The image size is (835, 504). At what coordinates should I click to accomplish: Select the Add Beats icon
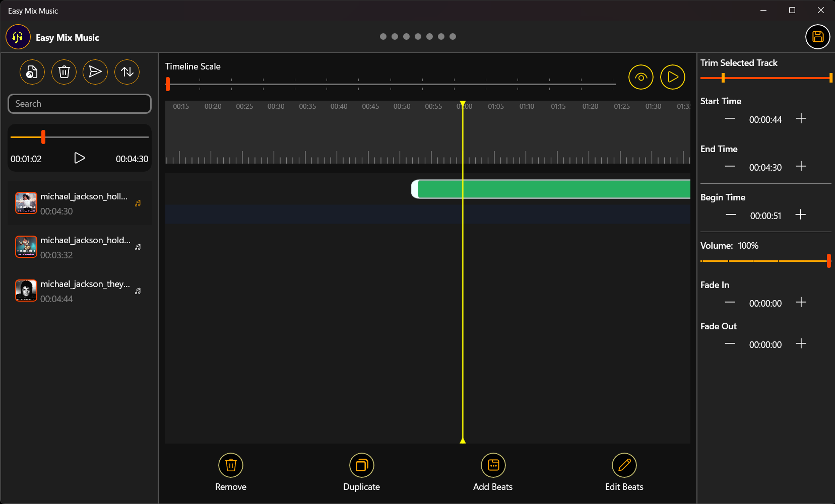click(x=493, y=465)
